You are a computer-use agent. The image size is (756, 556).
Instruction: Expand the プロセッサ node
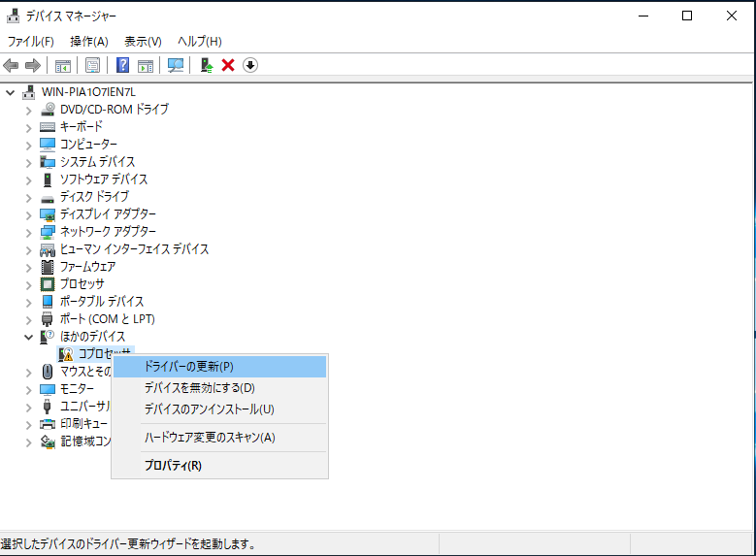coord(28,285)
